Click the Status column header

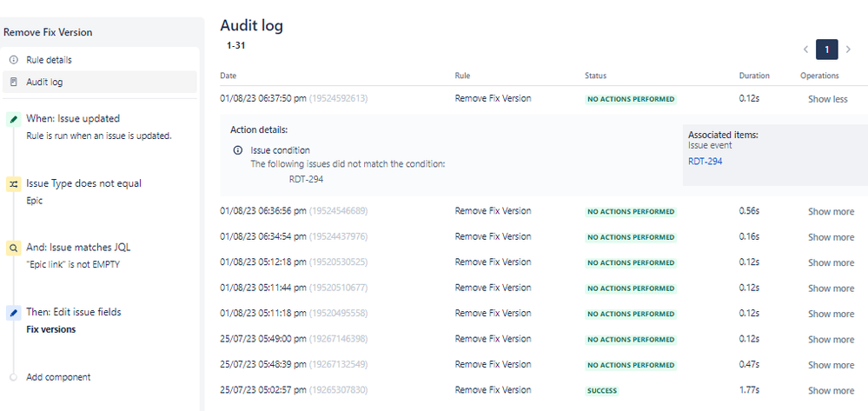click(596, 76)
